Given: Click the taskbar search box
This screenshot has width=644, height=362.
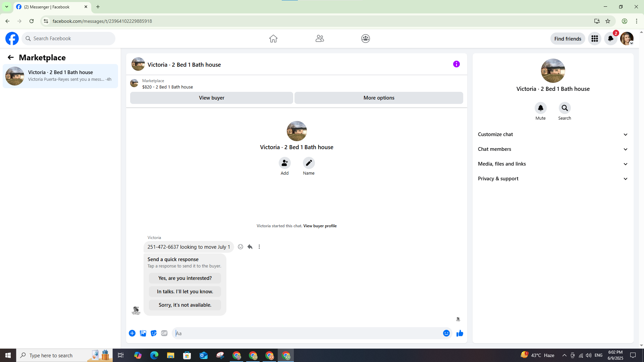Looking at the screenshot, I should 64,355.
